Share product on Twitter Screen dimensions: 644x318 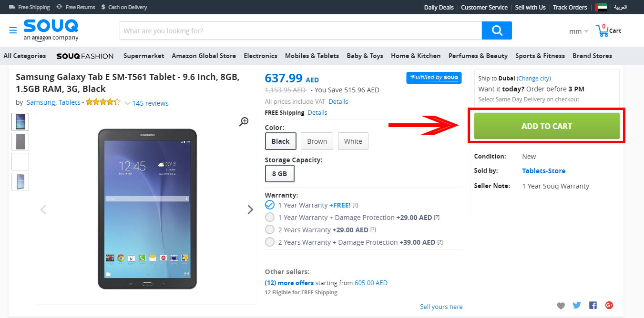point(577,306)
